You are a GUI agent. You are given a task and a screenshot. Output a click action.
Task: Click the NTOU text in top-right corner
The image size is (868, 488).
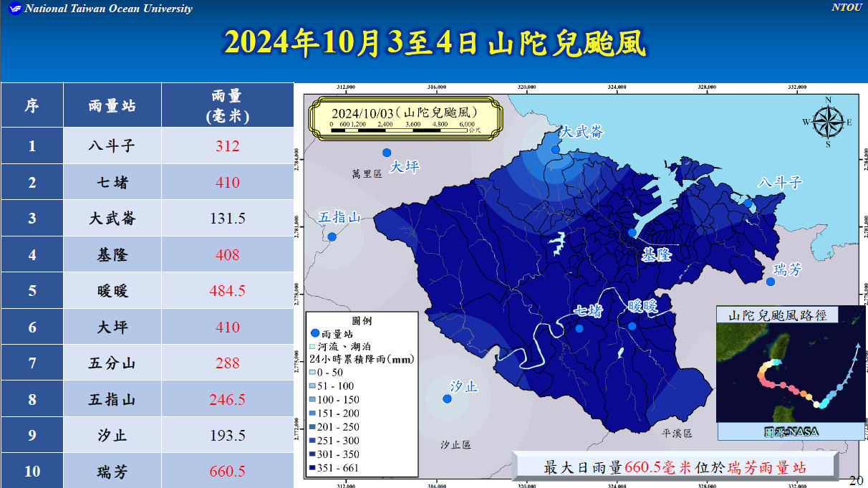tap(847, 8)
